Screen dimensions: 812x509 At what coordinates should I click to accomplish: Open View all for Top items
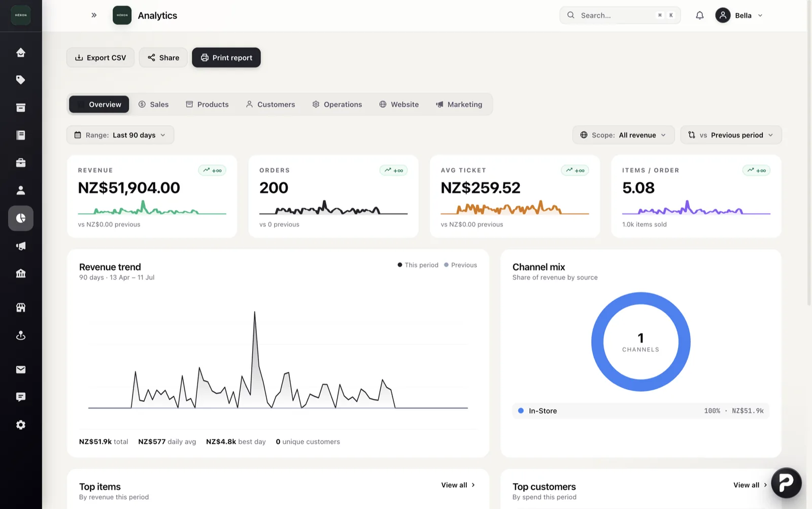point(458,485)
